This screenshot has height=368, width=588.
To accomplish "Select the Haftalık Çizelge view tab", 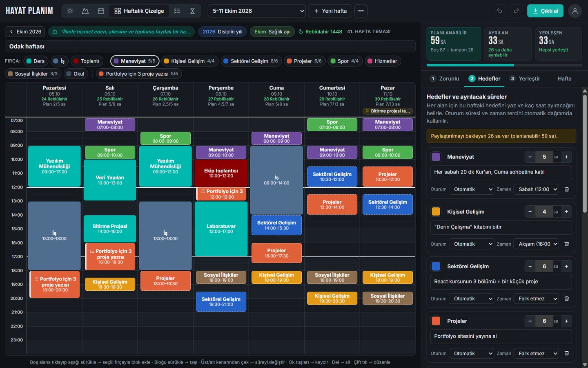I will [x=139, y=11].
